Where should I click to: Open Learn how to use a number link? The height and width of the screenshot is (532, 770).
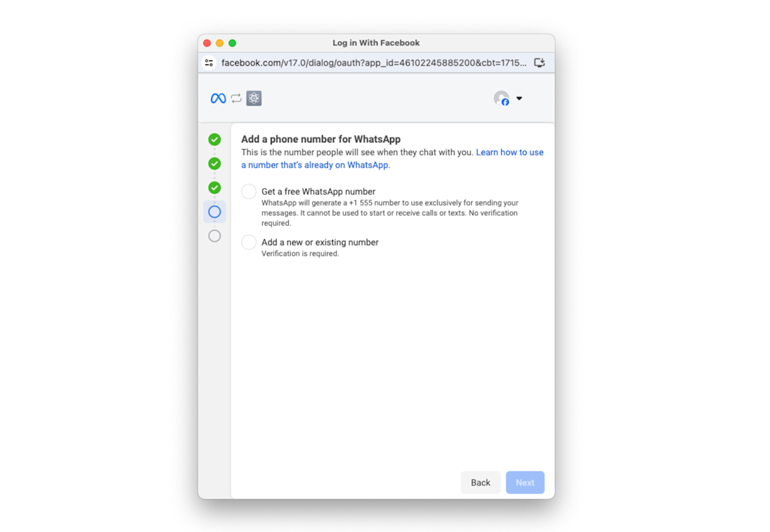(x=510, y=152)
